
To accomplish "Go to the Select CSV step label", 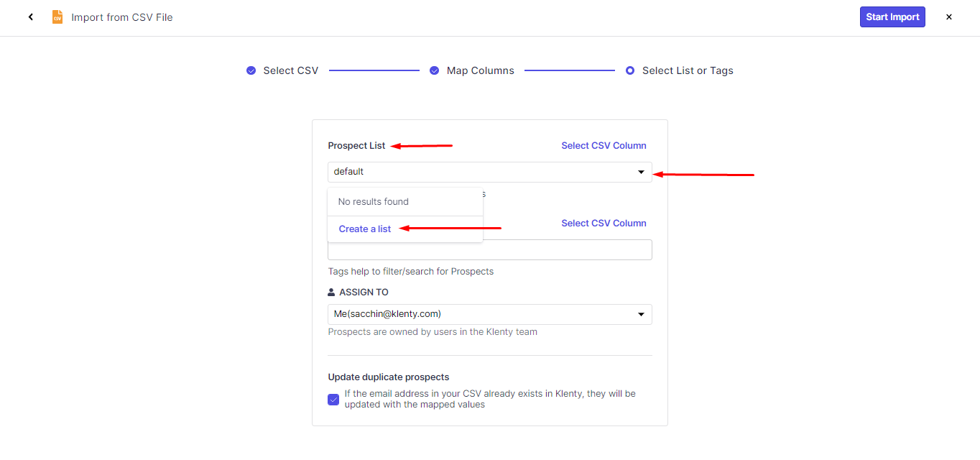I will point(290,70).
